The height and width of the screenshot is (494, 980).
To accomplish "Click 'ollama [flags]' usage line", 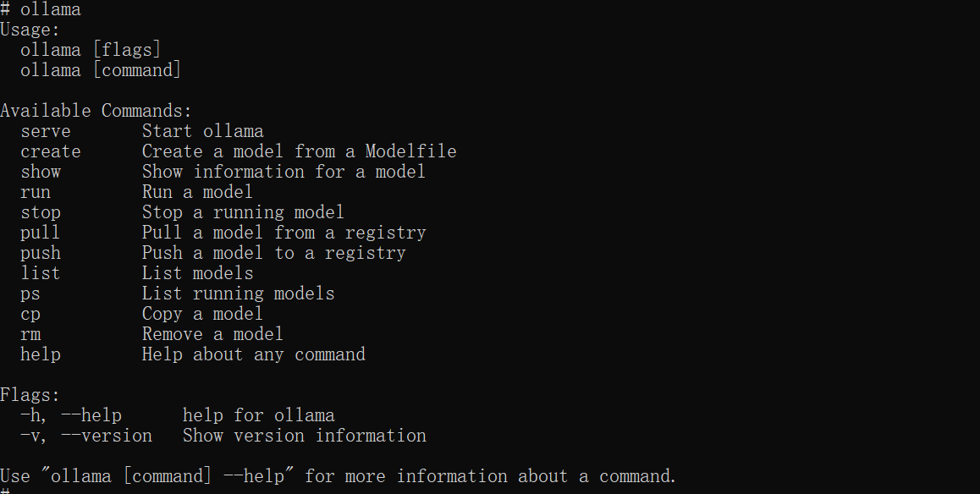I will click(91, 50).
